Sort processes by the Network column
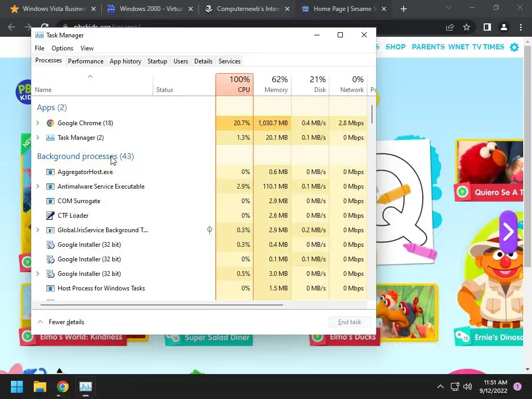Image resolution: width=532 pixels, height=399 pixels. (x=348, y=85)
